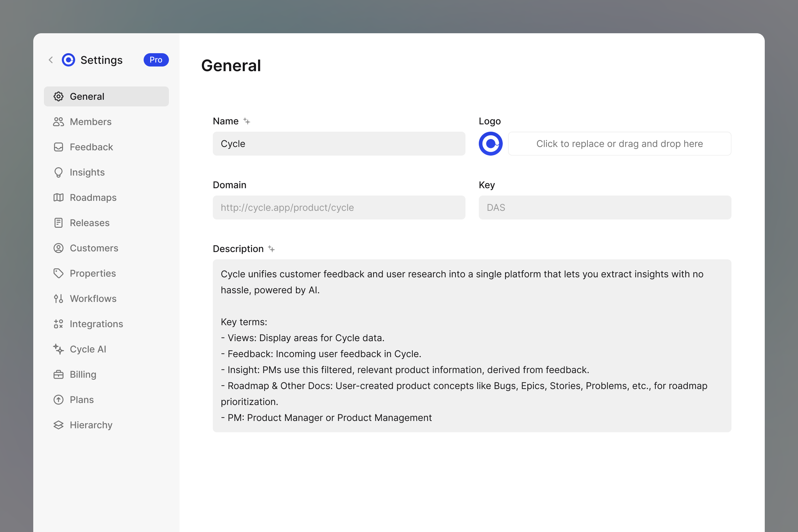The image size is (798, 532).
Task: Click the Billing briefcase icon
Action: click(59, 375)
